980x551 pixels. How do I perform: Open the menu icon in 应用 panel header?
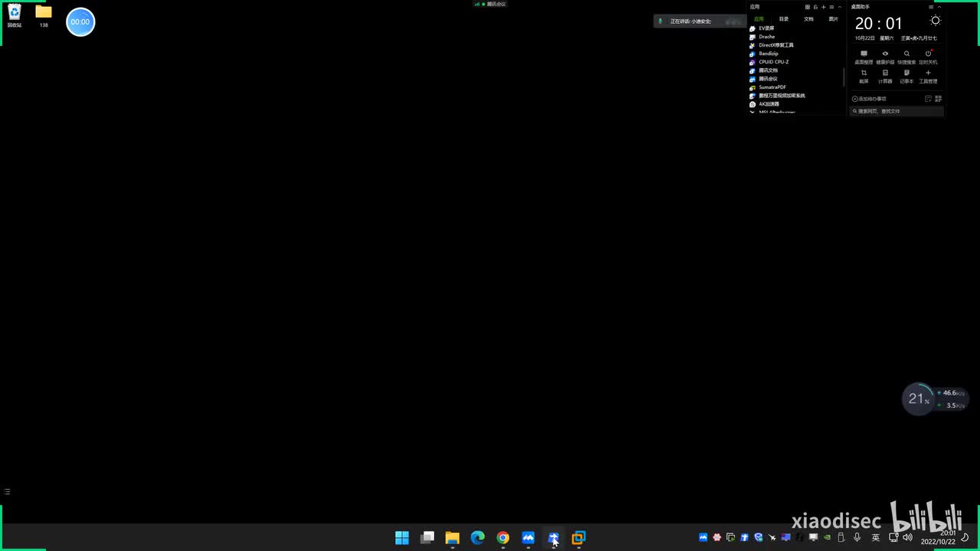pyautogui.click(x=831, y=7)
